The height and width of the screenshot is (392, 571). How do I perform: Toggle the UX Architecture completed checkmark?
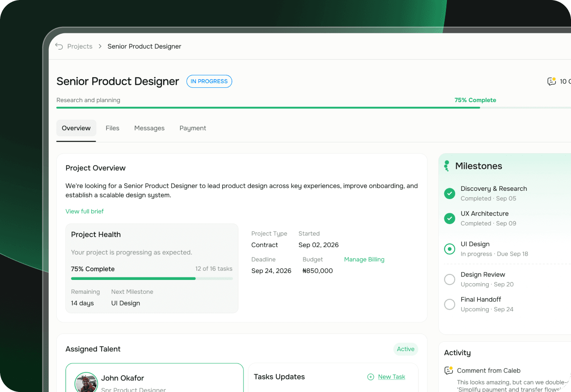tap(449, 218)
